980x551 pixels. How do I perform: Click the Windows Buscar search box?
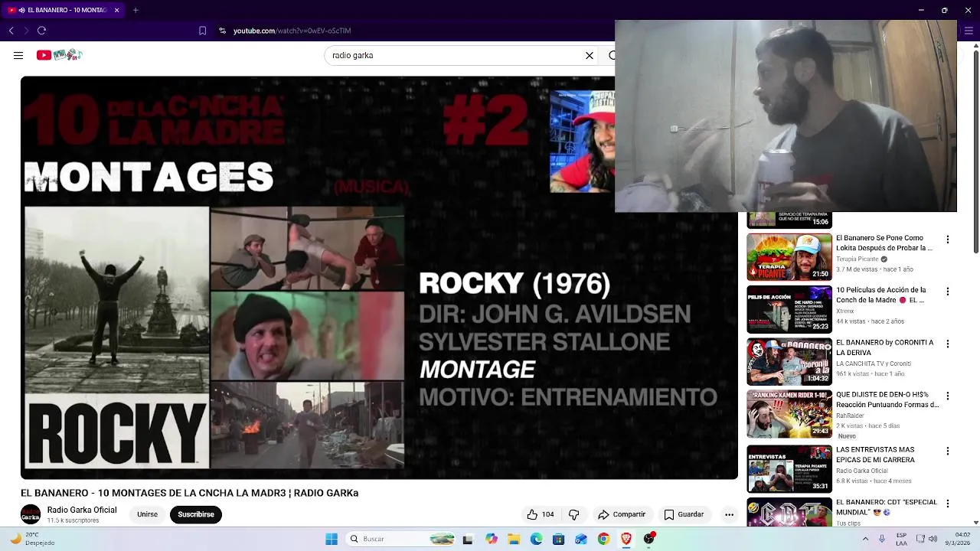402,539
